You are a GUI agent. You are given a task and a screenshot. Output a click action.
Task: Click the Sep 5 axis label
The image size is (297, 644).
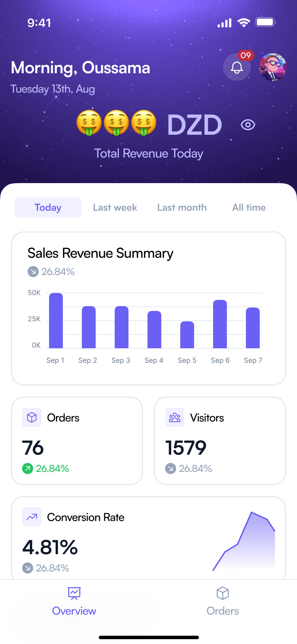point(187,360)
